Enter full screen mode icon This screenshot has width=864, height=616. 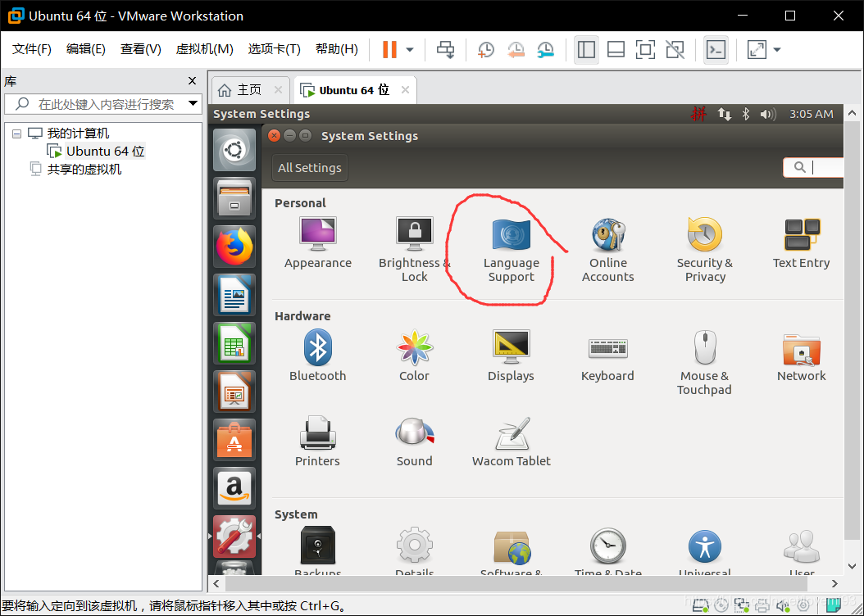pyautogui.click(x=645, y=49)
